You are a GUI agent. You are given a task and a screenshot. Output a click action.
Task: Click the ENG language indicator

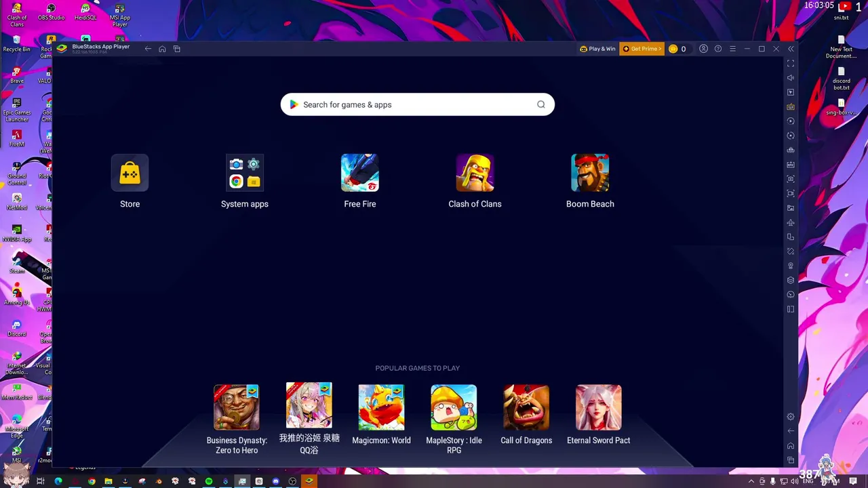808,481
